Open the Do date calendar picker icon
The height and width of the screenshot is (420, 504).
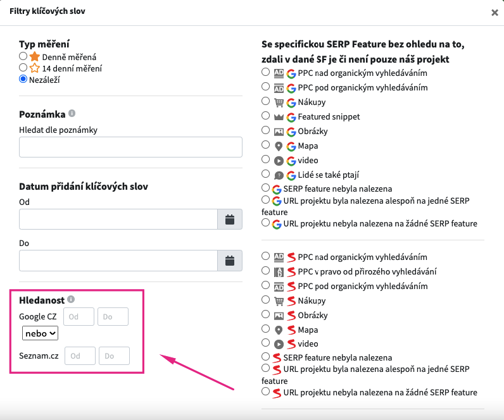pos(230,261)
